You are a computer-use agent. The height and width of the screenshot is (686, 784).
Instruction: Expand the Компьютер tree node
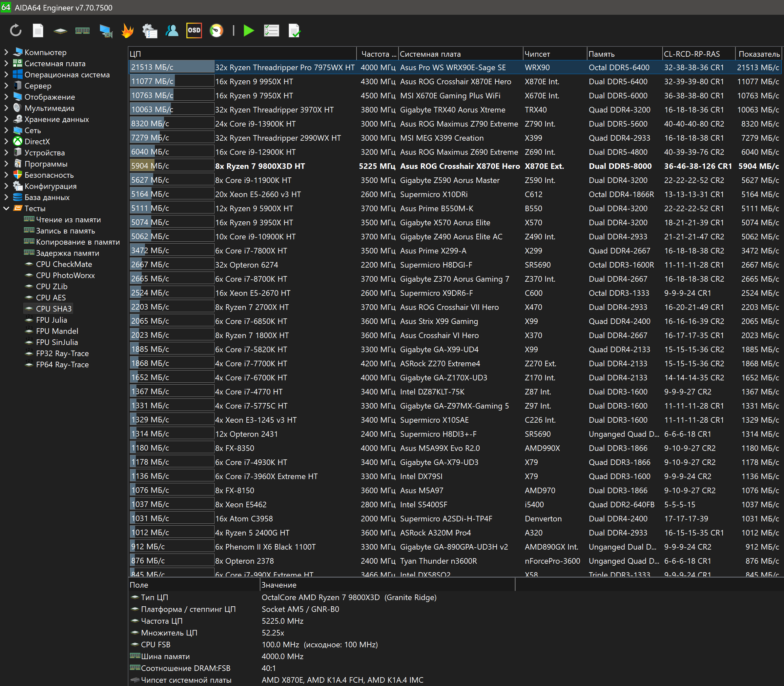click(6, 52)
